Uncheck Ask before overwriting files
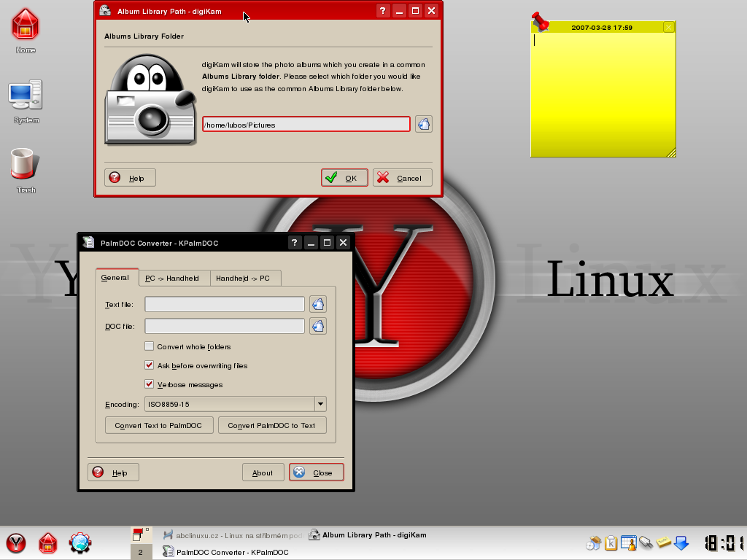Screen dimensions: 747x560 [149, 365]
